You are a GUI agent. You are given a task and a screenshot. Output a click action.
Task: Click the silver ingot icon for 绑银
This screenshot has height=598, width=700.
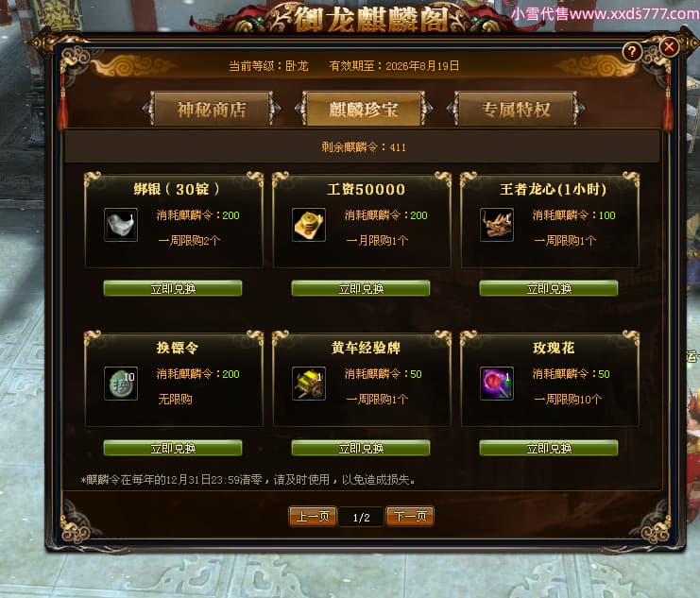coord(121,225)
